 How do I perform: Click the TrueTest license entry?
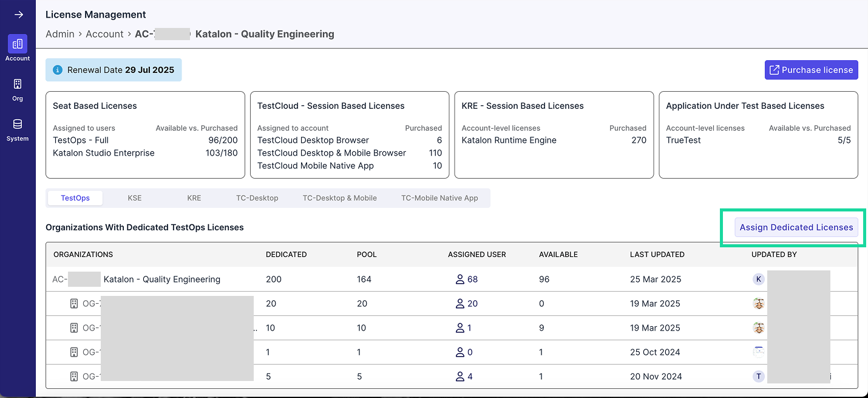[x=683, y=140]
